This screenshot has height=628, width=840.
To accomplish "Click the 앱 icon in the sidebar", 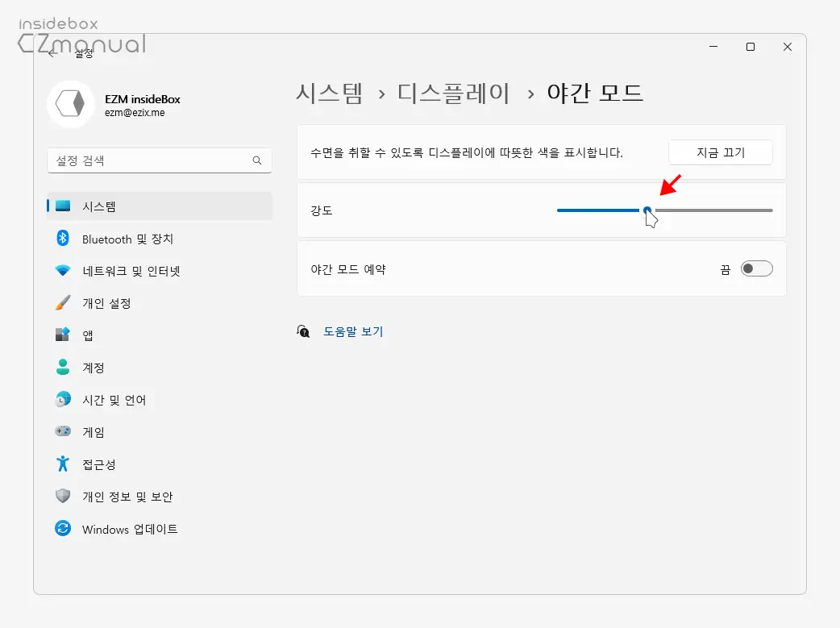I will point(63,335).
